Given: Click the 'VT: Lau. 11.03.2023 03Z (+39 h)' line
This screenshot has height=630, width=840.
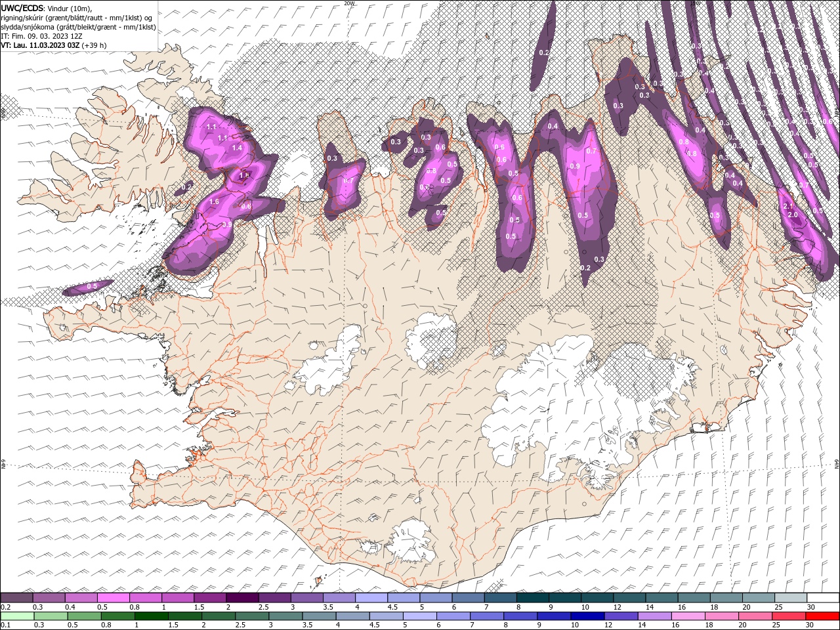Looking at the screenshot, I should click(x=54, y=45).
